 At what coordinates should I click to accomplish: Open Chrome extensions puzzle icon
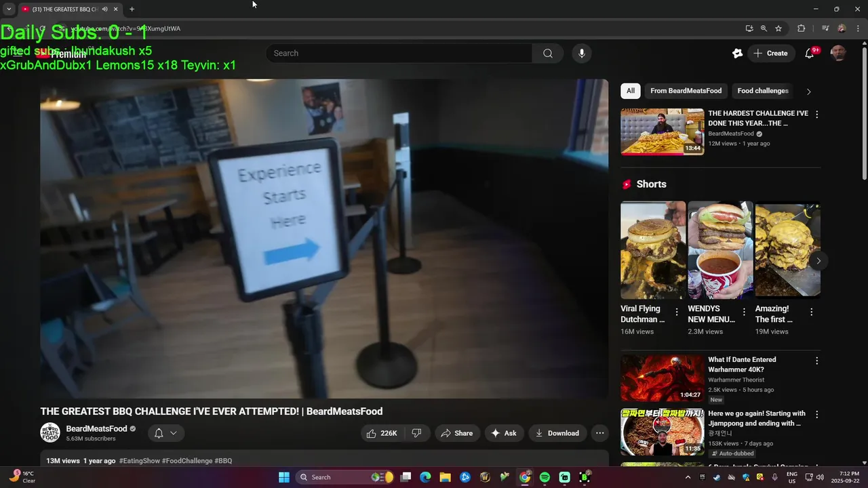tap(802, 28)
